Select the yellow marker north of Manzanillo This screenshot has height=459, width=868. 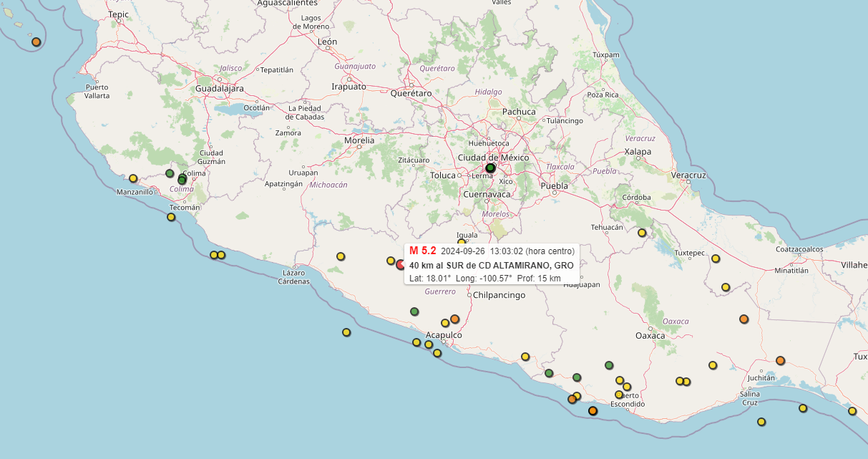pyautogui.click(x=133, y=178)
